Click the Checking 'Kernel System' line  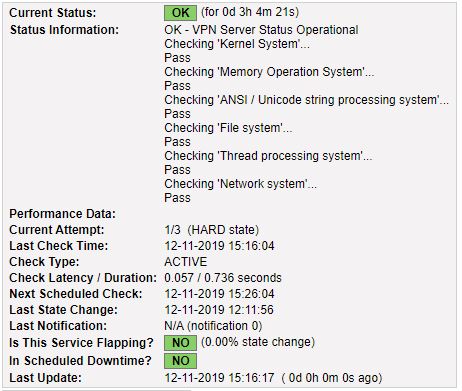coord(237,44)
